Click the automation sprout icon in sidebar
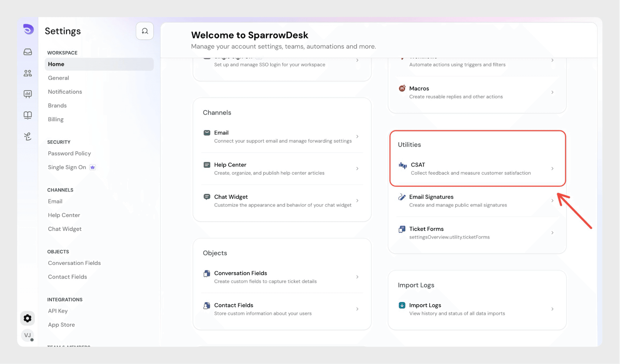 click(x=28, y=136)
